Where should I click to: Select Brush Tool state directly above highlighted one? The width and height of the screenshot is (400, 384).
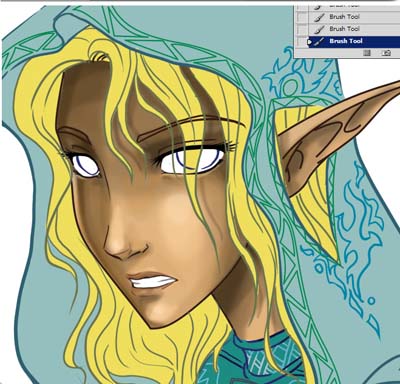point(354,29)
